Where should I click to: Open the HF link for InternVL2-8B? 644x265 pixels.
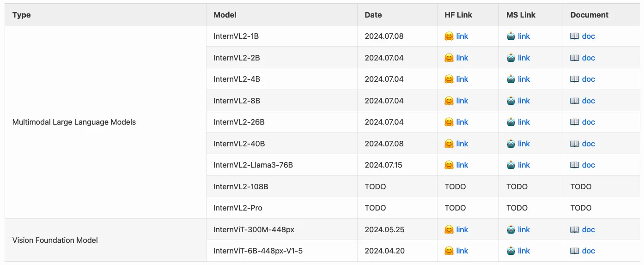point(462,101)
